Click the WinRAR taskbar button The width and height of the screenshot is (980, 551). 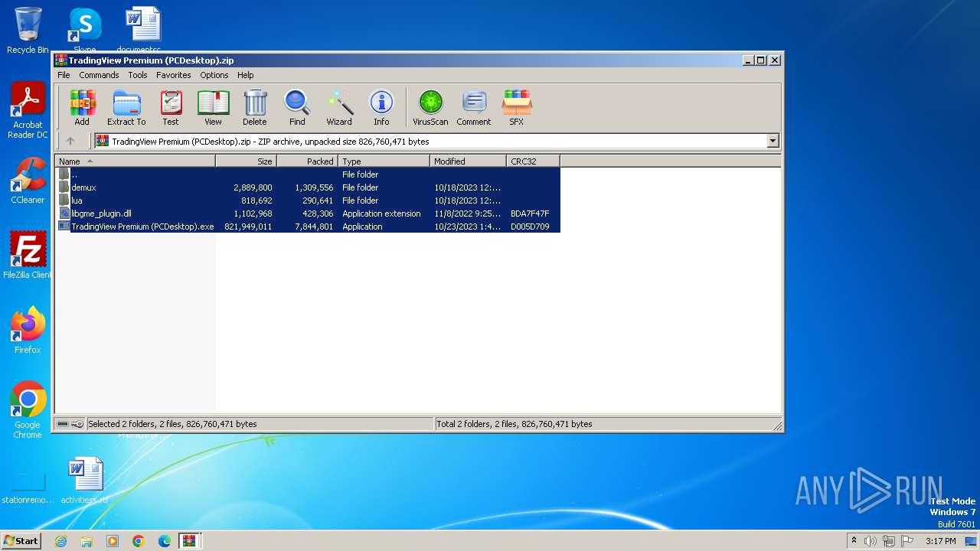(x=189, y=541)
